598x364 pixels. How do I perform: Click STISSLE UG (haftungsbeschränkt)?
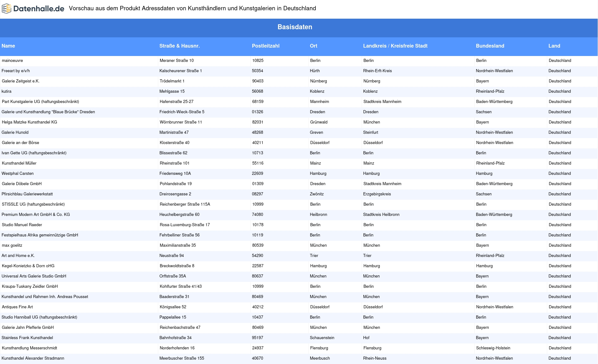click(x=33, y=204)
